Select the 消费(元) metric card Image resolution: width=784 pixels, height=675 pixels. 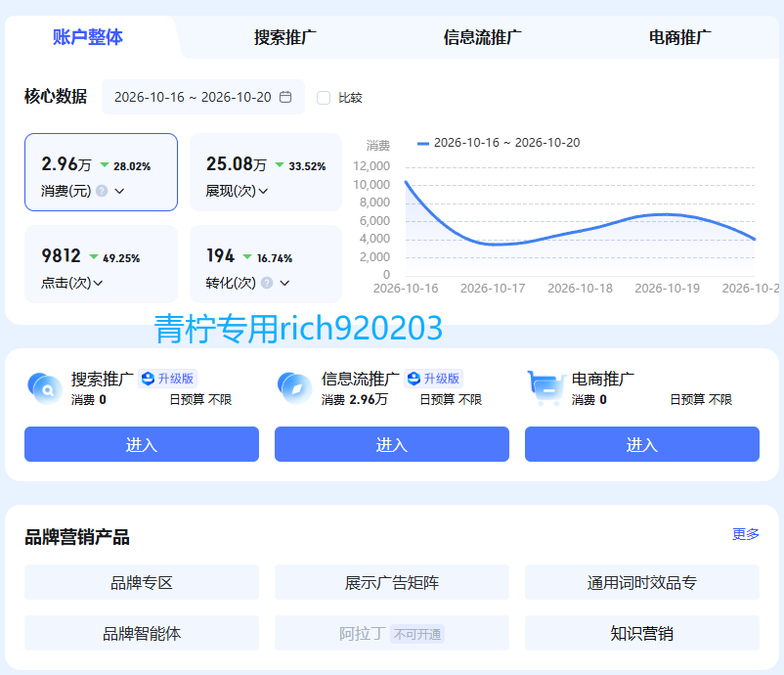coord(101,172)
